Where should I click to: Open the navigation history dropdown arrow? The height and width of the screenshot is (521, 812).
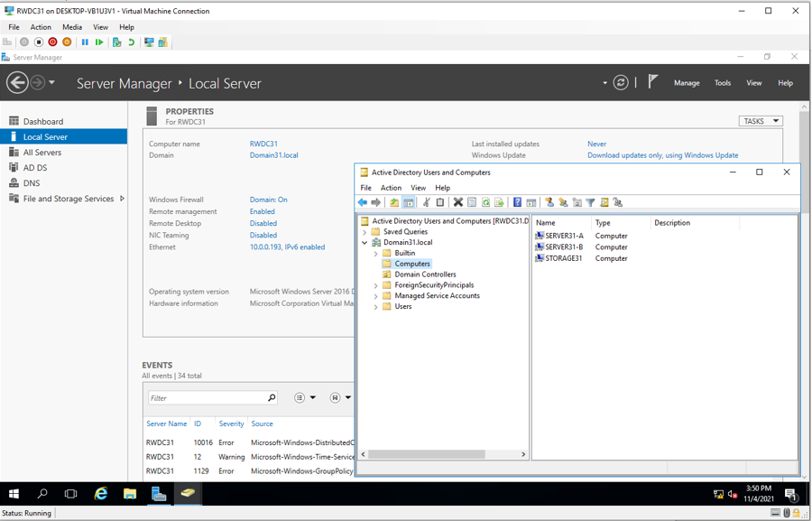(x=51, y=82)
